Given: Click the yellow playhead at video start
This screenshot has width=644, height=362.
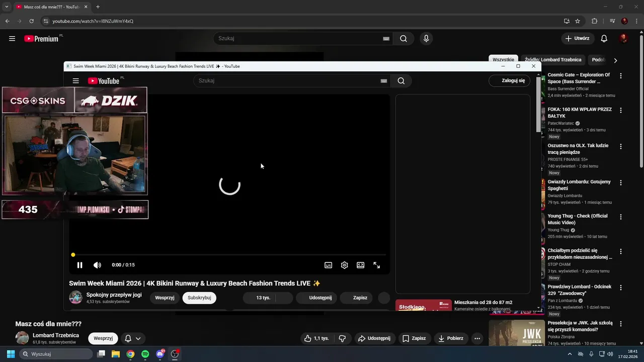Looking at the screenshot, I should [73, 255].
